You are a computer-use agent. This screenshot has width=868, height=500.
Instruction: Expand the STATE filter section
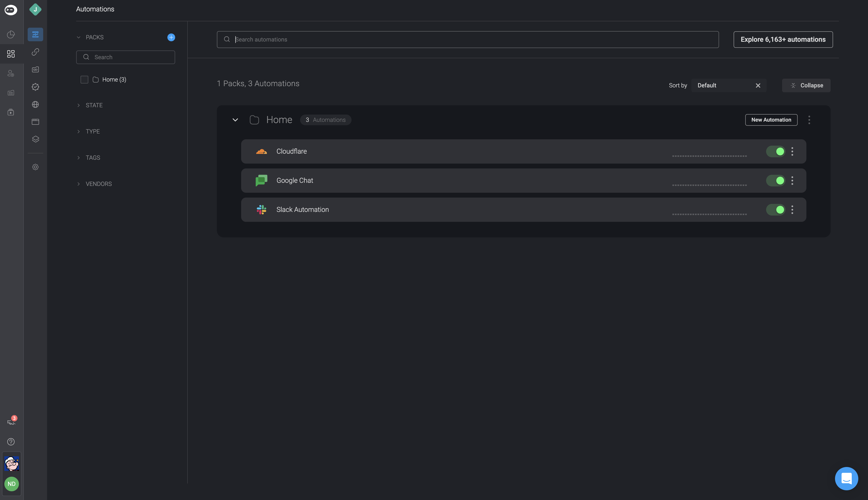coord(79,105)
